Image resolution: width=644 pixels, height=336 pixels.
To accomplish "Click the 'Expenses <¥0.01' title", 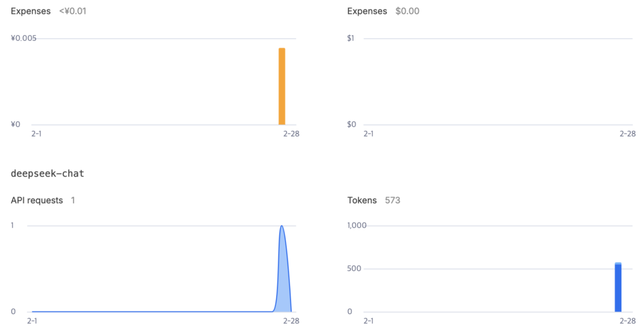I will click(x=48, y=11).
